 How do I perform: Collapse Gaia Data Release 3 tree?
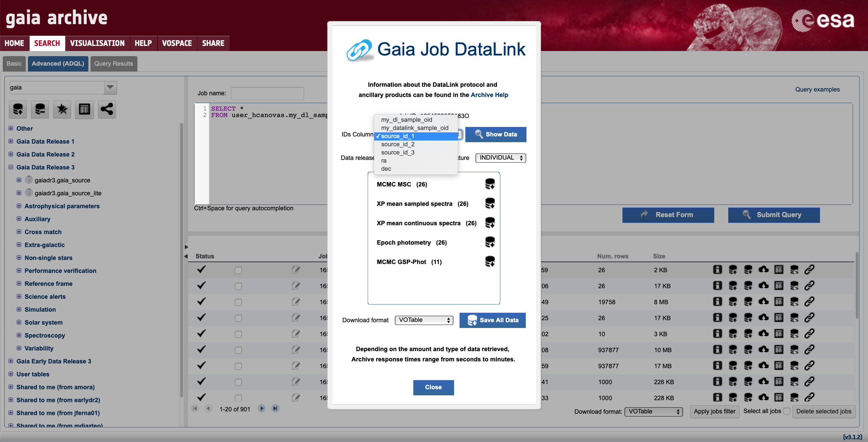click(11, 167)
